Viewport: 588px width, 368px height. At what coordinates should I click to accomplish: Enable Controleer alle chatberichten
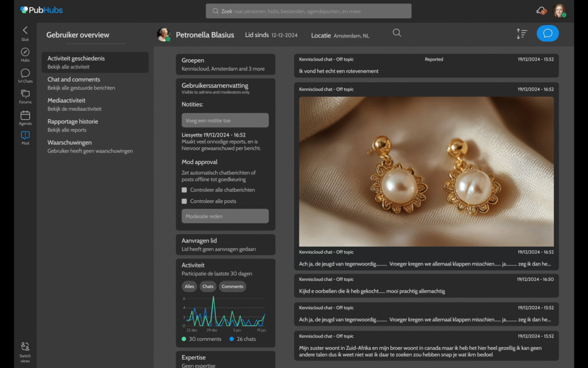click(x=184, y=189)
